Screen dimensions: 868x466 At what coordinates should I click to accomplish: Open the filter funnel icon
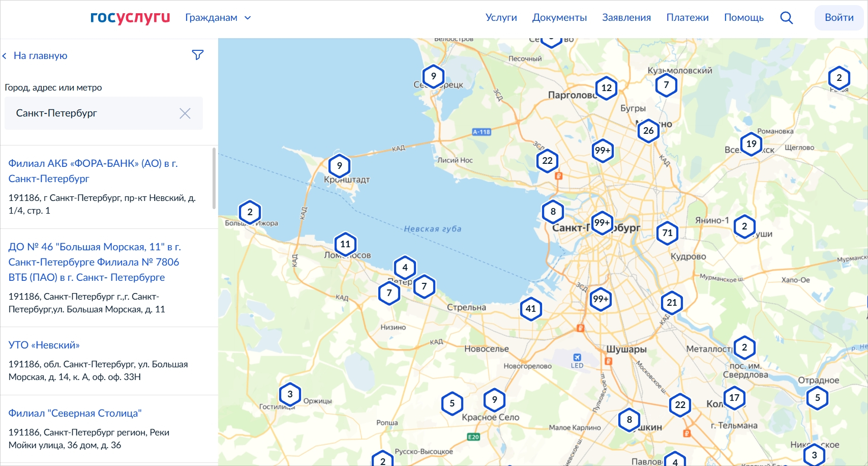pos(198,55)
